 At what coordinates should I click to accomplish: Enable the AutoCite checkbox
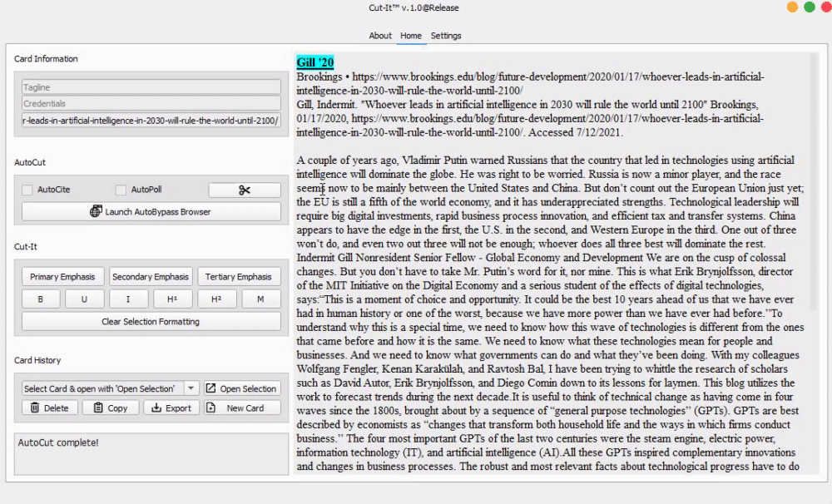[27, 190]
